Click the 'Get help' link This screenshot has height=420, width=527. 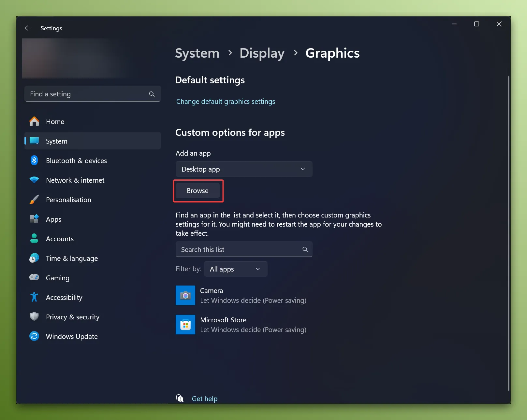coord(204,399)
